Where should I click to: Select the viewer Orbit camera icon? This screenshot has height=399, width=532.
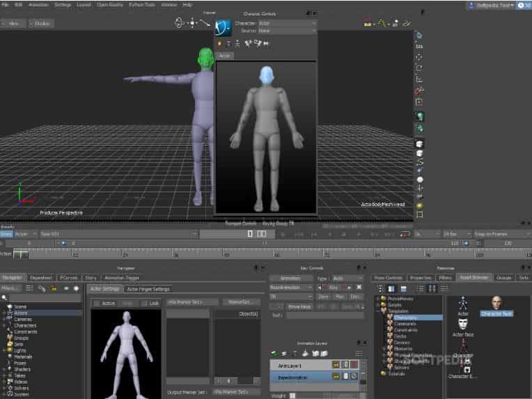pyautogui.click(x=179, y=23)
